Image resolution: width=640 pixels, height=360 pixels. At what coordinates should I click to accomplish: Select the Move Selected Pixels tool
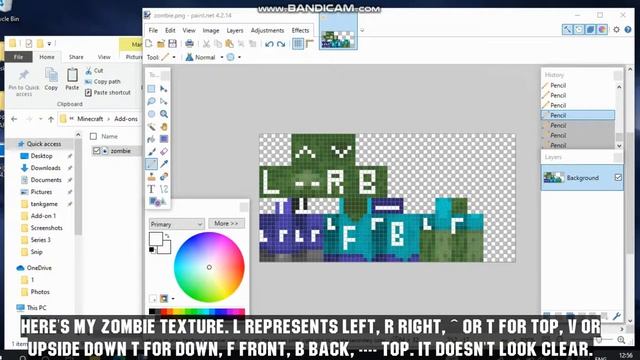tap(164, 89)
